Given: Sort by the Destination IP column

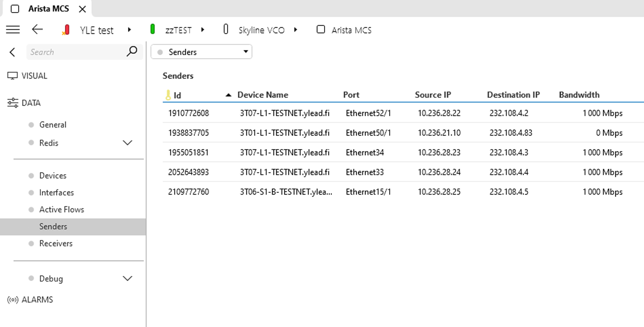Looking at the screenshot, I should coord(513,95).
